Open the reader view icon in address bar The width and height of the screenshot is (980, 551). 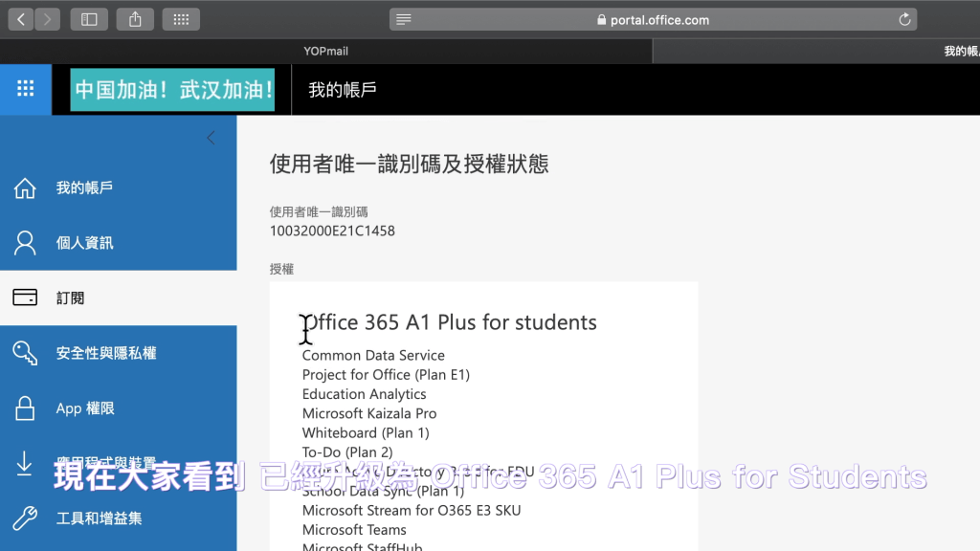tap(404, 19)
